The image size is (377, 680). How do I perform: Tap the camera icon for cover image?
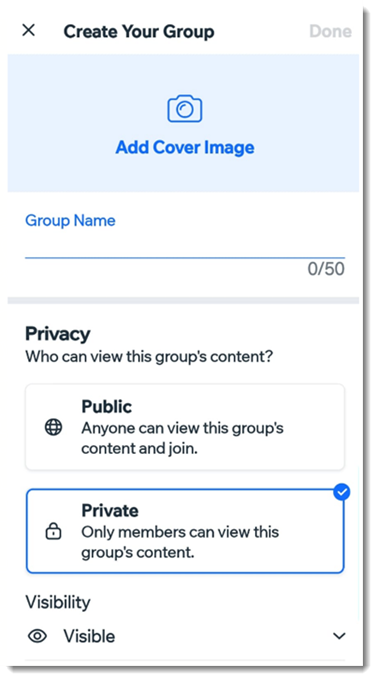tap(185, 109)
